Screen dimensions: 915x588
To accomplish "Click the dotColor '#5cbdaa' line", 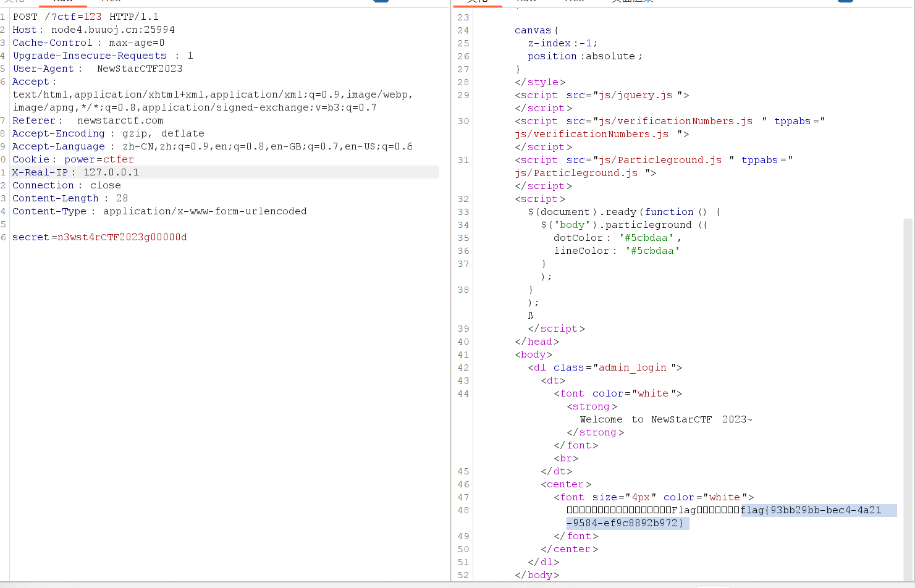I will pyautogui.click(x=617, y=238).
